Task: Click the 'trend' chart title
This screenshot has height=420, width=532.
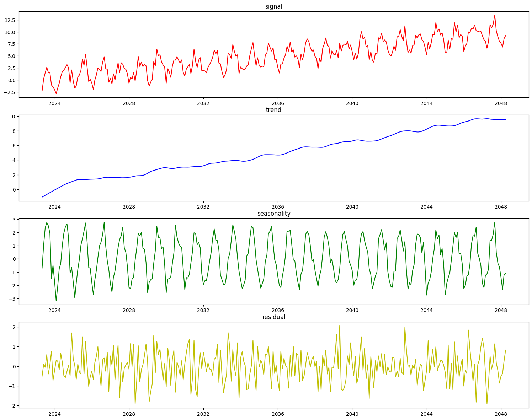Action: tap(274, 110)
